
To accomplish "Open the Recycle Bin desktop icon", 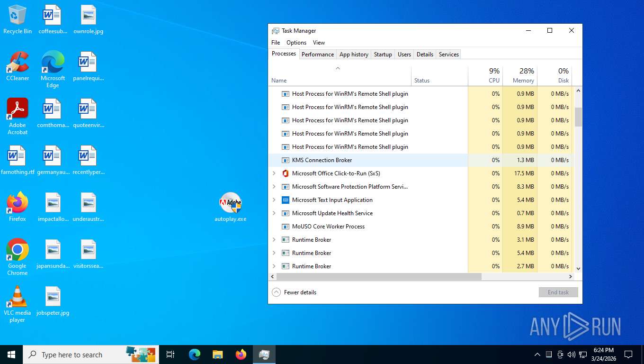I will 18,19.
